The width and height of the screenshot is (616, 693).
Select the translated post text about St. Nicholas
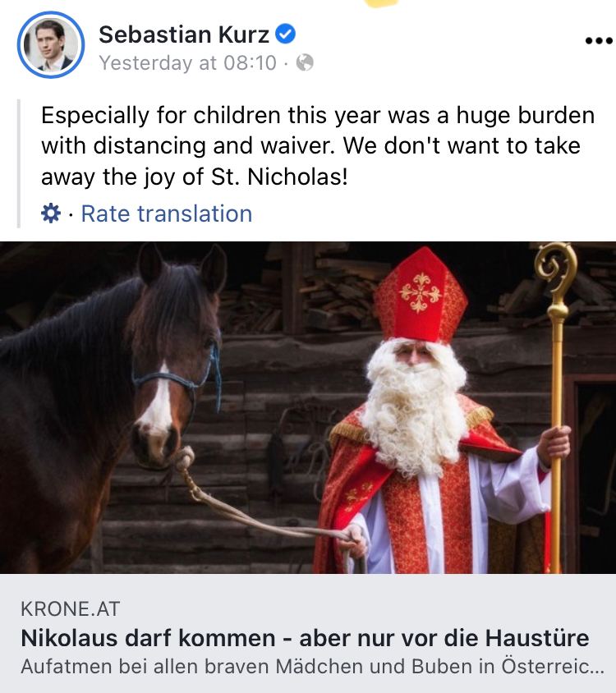318,146
